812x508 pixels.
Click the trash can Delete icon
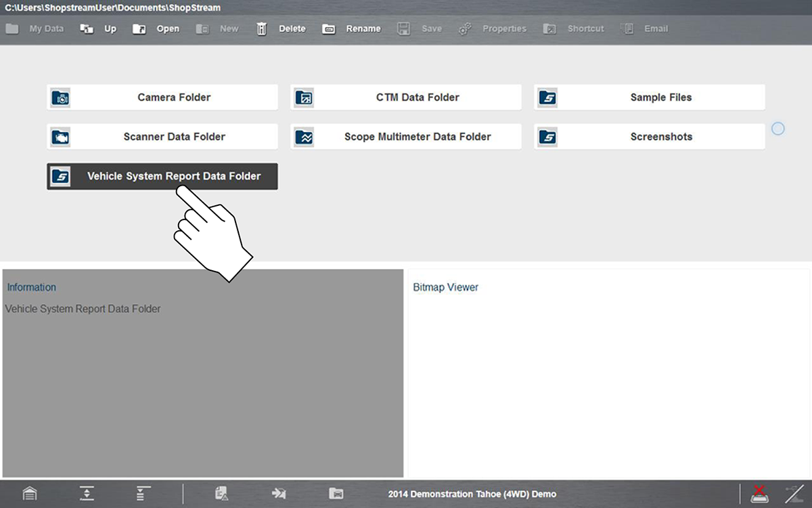click(262, 29)
